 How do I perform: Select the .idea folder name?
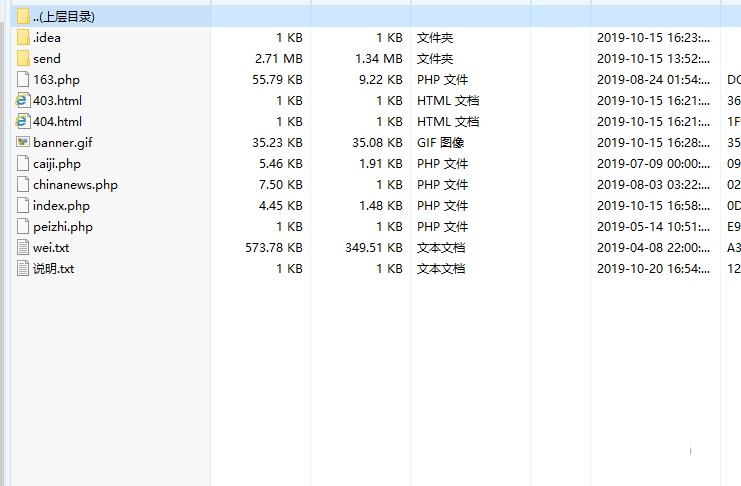coord(47,38)
